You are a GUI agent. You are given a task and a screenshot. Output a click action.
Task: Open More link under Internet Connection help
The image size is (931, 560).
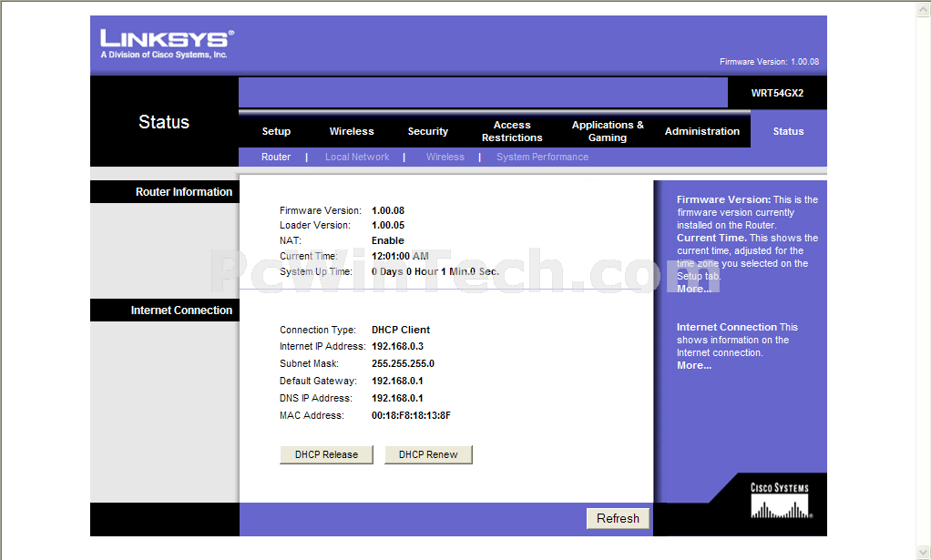693,365
